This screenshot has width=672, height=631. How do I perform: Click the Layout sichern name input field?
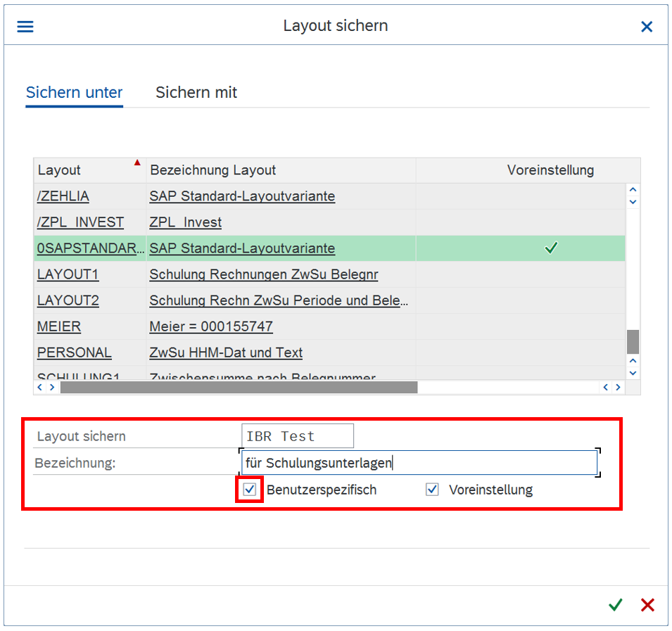point(297,436)
